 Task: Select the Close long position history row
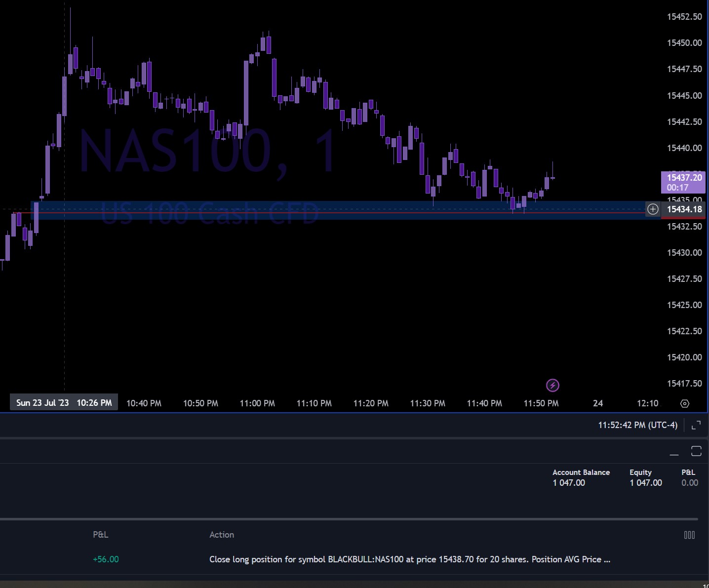409,559
